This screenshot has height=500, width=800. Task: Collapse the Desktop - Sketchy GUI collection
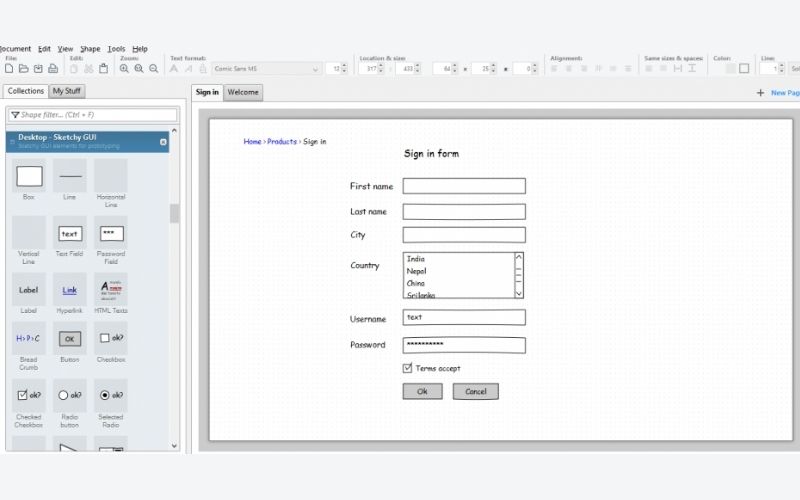click(x=163, y=142)
